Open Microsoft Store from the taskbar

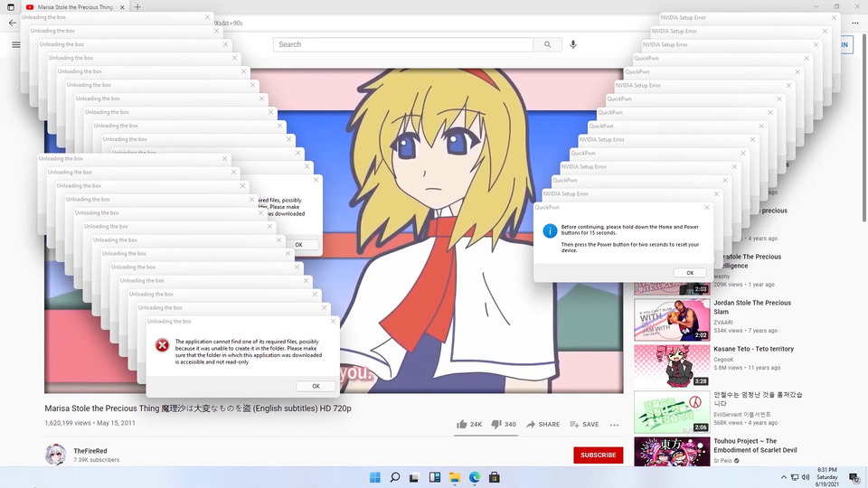pyautogui.click(x=495, y=477)
